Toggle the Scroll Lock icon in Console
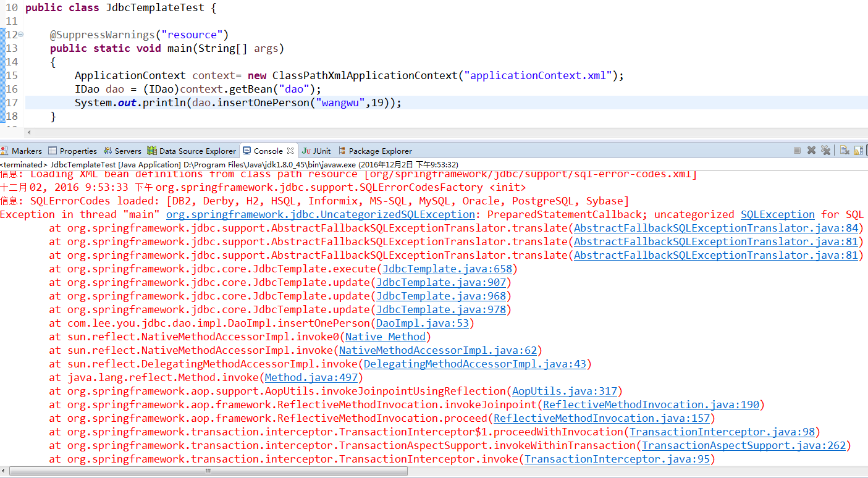The width and height of the screenshot is (868, 478). [858, 151]
